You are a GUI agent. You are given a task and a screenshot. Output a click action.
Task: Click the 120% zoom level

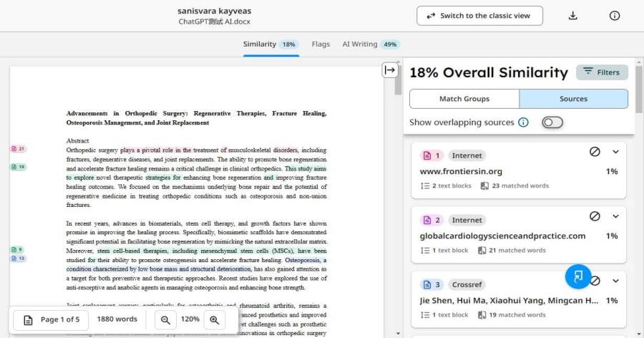[x=190, y=319]
